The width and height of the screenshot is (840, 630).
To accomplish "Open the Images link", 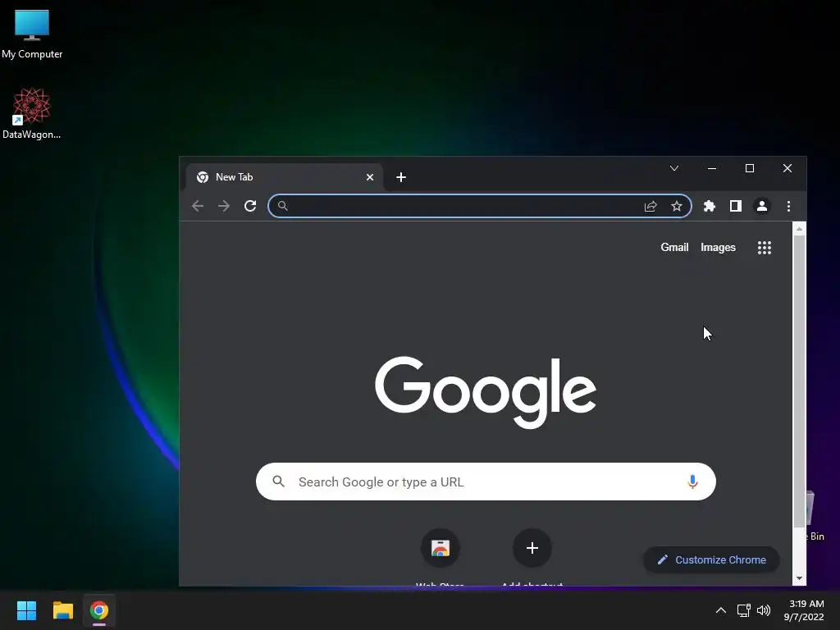I will point(718,248).
